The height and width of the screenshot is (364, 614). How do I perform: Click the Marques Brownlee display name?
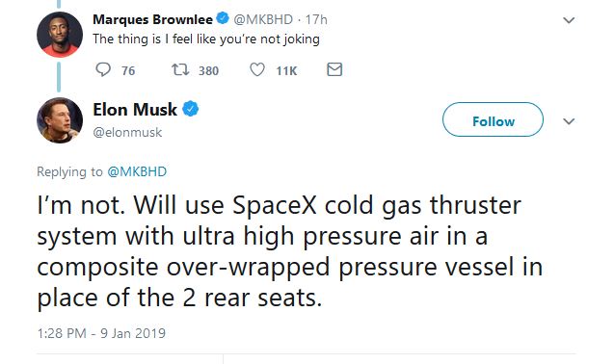point(152,19)
